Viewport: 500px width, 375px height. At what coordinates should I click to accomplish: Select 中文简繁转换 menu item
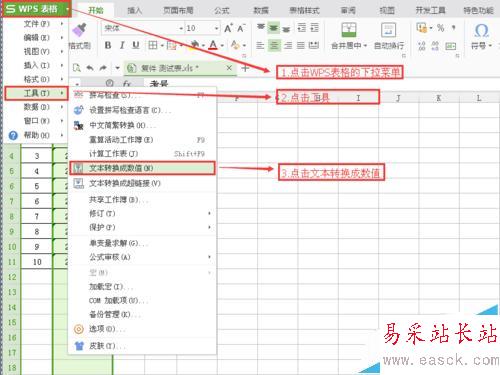[x=142, y=125]
